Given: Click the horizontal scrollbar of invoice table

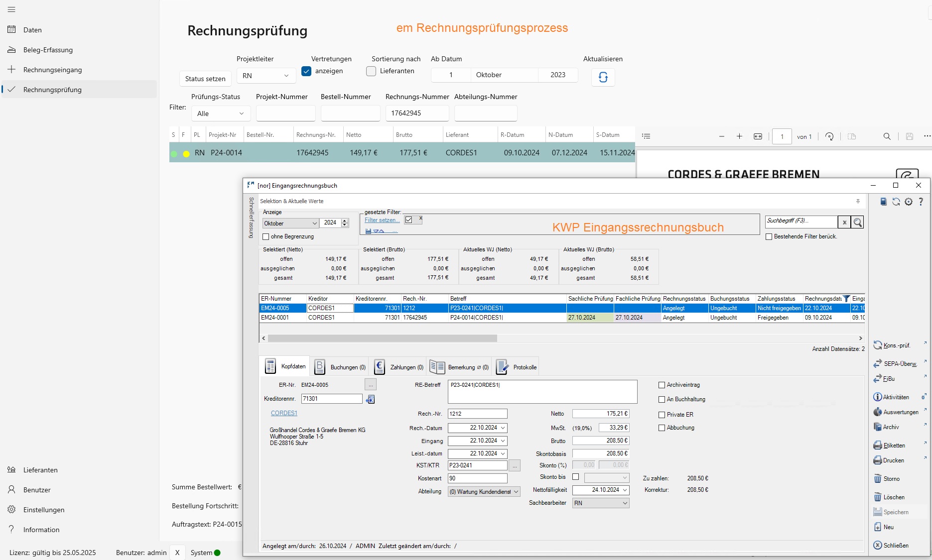Looking at the screenshot, I should tap(382, 338).
